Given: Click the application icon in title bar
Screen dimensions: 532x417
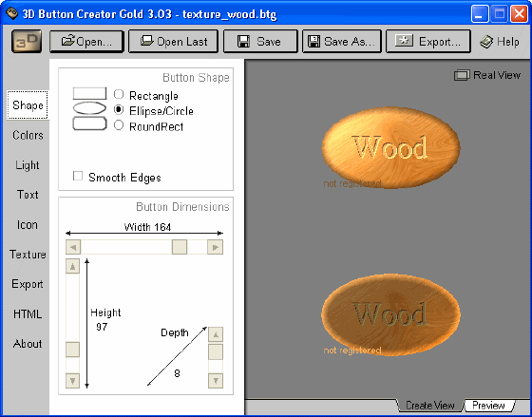Looking at the screenshot, I should point(11,13).
